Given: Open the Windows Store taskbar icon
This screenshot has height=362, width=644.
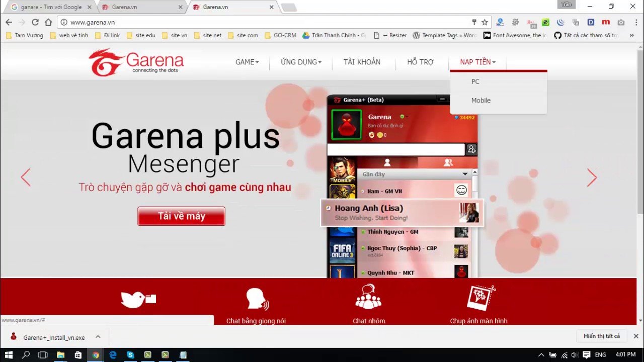Looking at the screenshot, I should pyautogui.click(x=78, y=355).
